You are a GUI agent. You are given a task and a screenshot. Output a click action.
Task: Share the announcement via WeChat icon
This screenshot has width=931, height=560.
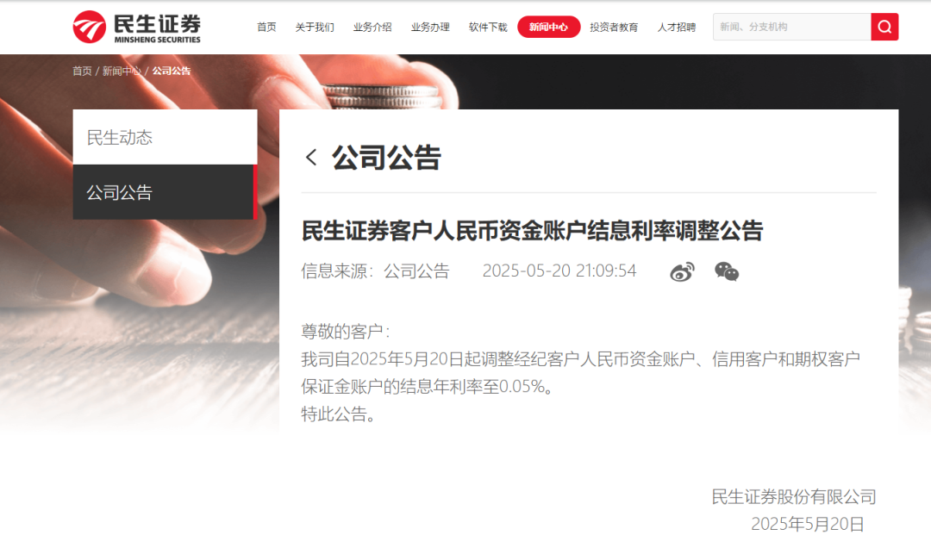pyautogui.click(x=727, y=271)
